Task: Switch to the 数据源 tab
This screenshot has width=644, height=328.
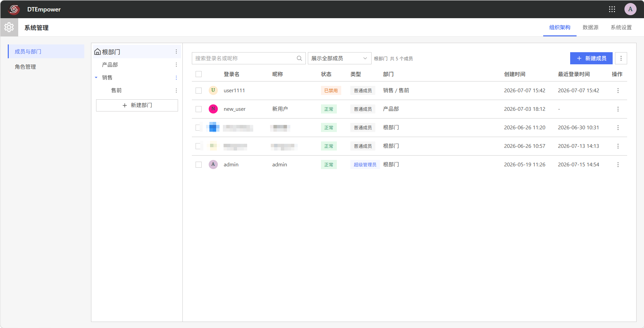Action: pyautogui.click(x=590, y=27)
